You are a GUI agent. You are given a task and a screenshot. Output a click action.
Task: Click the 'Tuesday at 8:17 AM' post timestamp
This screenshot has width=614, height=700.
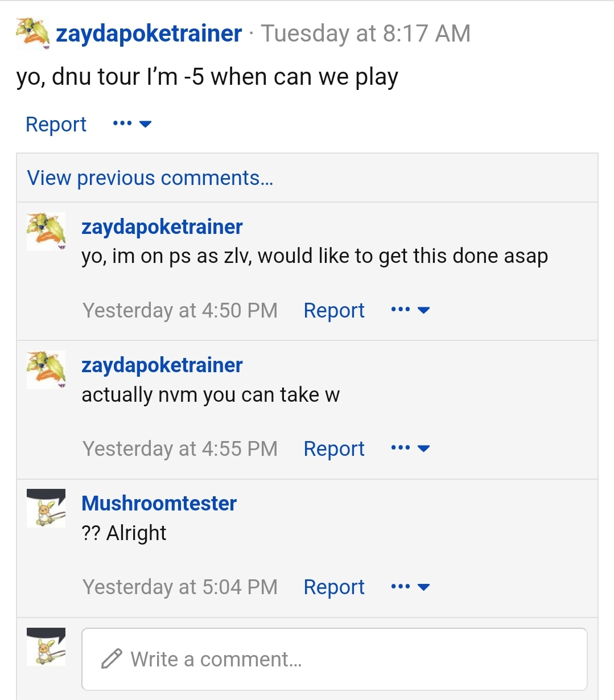[366, 33]
